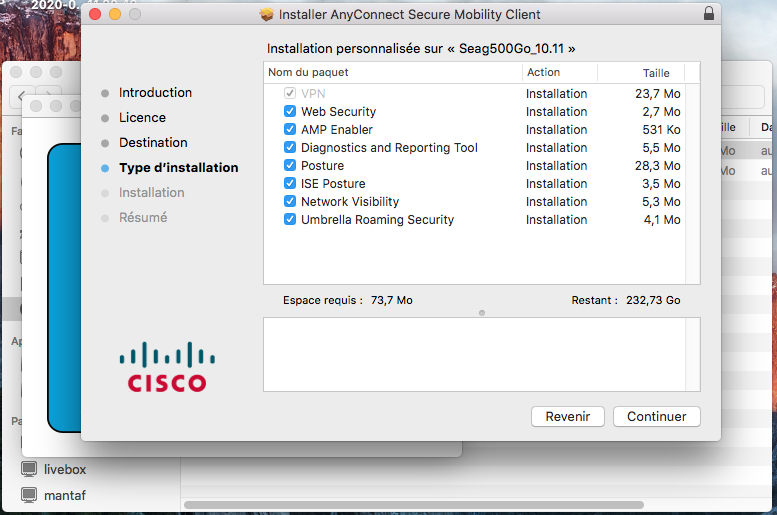Select the Destination step in sidebar
Image resolution: width=777 pixels, height=515 pixels.
coord(153,143)
